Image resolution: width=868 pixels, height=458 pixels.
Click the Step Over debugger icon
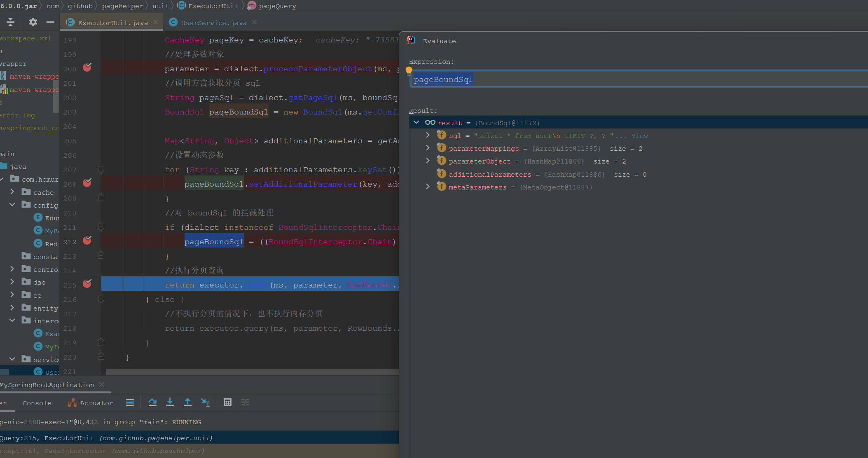coord(152,402)
